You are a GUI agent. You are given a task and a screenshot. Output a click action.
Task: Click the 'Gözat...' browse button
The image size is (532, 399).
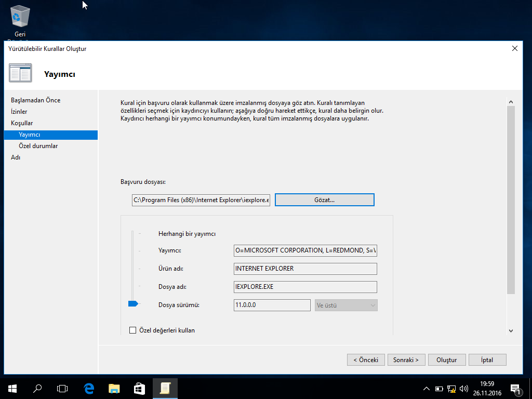[x=324, y=200]
